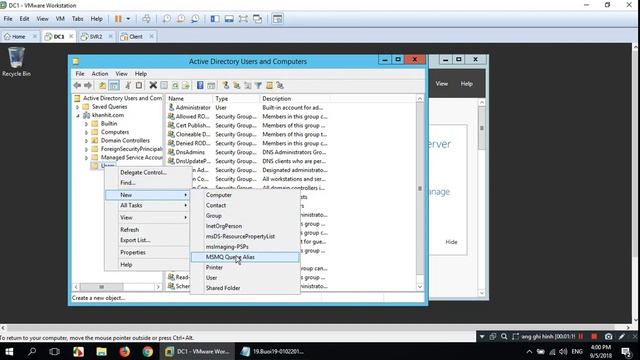Open the All Tasks submenu
640x360 pixels.
click(148, 205)
